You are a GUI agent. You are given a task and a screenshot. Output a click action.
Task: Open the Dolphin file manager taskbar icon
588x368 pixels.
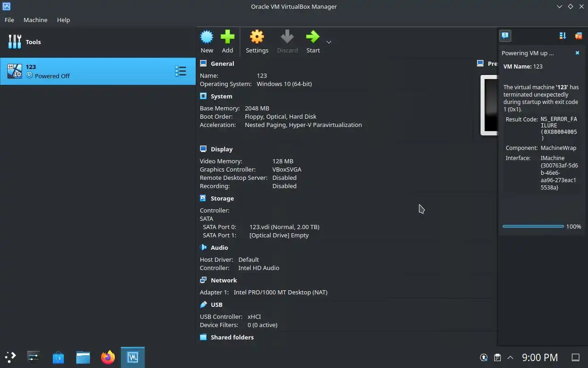[x=83, y=357]
